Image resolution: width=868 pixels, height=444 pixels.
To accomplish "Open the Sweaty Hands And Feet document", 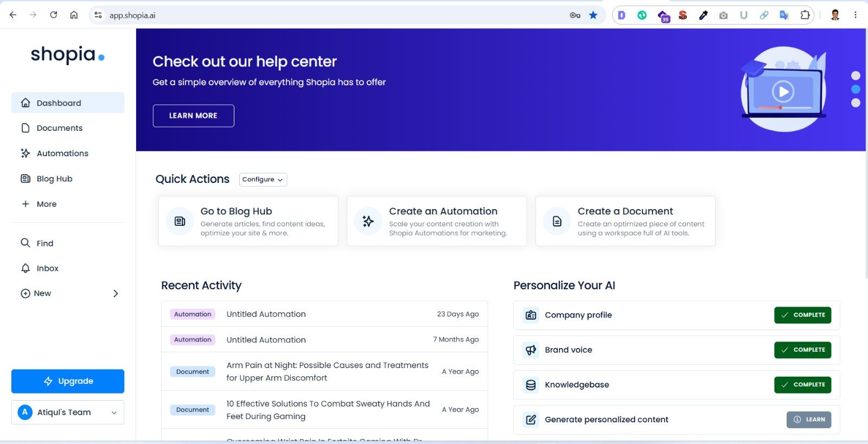I will pos(324,410).
